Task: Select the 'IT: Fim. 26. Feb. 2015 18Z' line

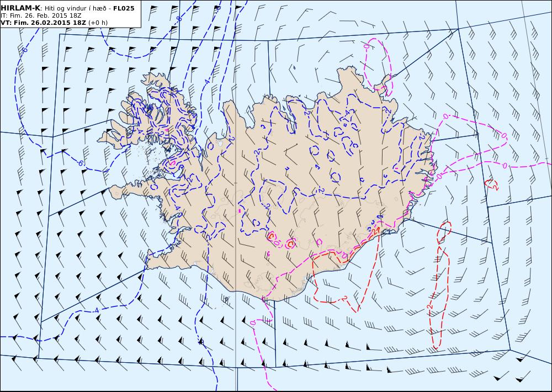Action: 41,16
